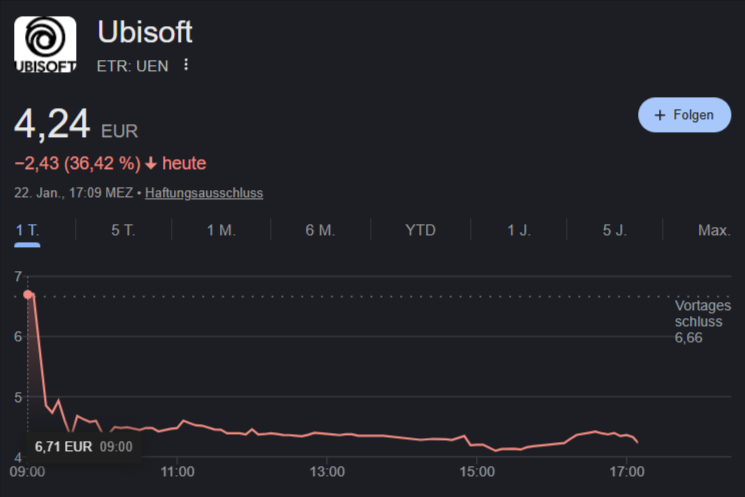Click the 13:00 axis label
Image resolution: width=745 pixels, height=497 pixels.
point(327,472)
